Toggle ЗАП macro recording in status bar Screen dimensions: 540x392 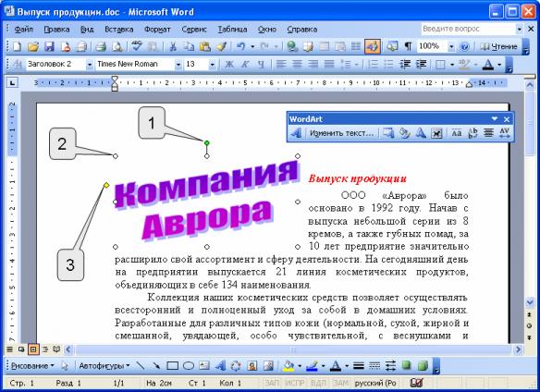[272, 383]
